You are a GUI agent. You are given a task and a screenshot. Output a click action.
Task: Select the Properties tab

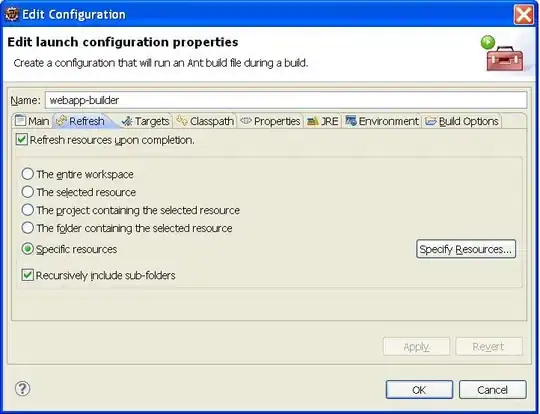[270, 121]
